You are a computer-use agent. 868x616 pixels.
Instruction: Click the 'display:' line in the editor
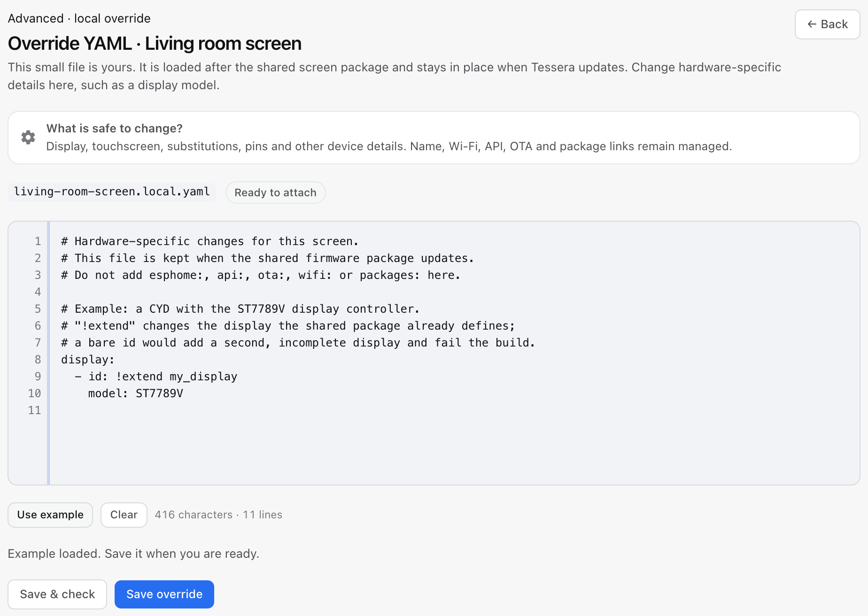pos(88,360)
